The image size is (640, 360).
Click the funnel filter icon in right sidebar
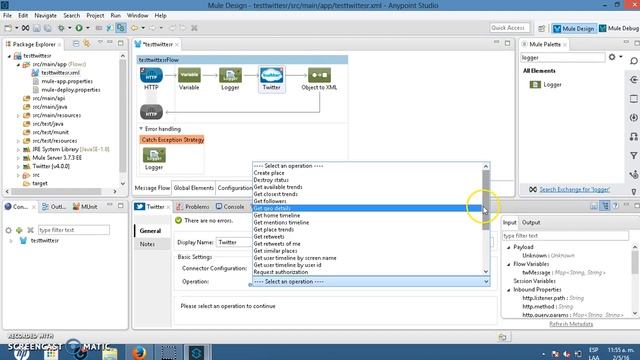click(x=633, y=156)
